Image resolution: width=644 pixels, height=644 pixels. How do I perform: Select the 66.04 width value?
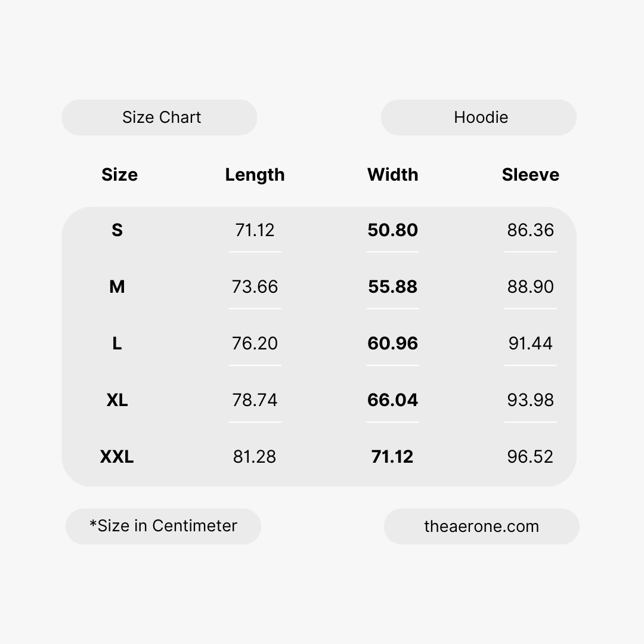pos(392,400)
